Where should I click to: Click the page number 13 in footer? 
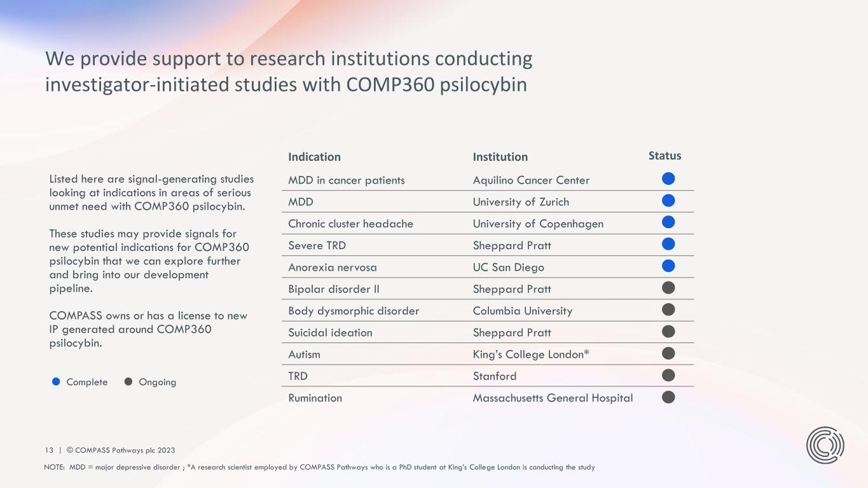48,451
